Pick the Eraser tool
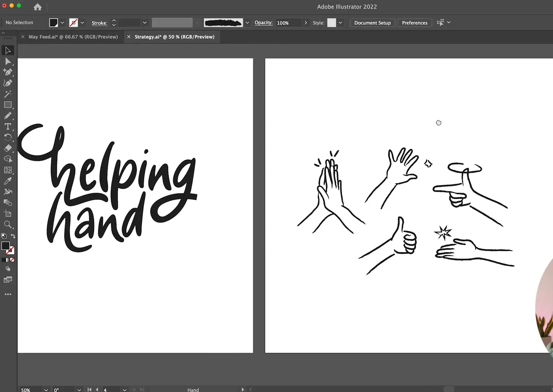Screen dimensions: 553x392 (8, 148)
